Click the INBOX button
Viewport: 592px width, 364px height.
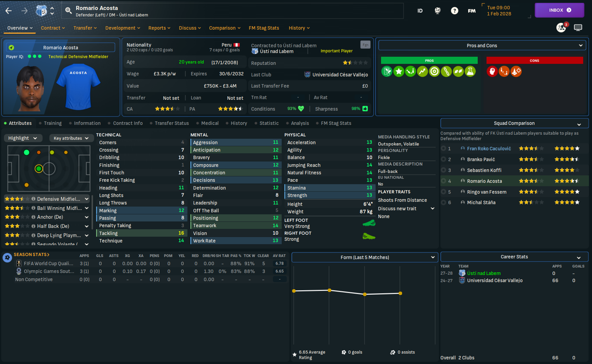[x=559, y=10]
